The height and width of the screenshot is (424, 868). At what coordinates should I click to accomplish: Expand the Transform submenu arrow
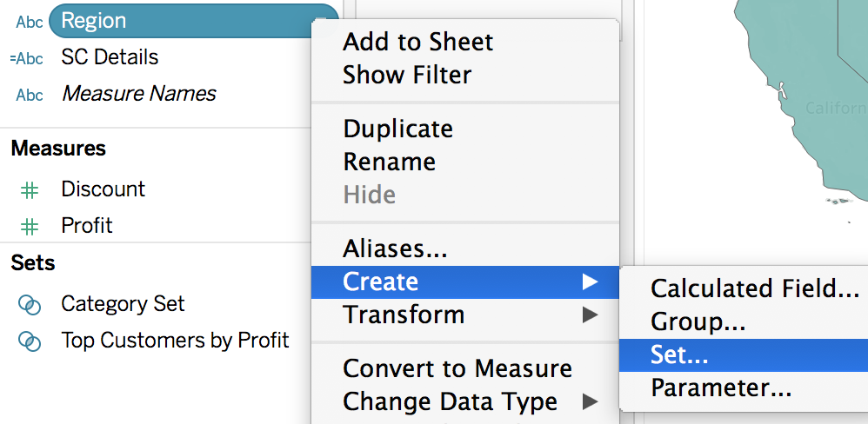pos(590,315)
